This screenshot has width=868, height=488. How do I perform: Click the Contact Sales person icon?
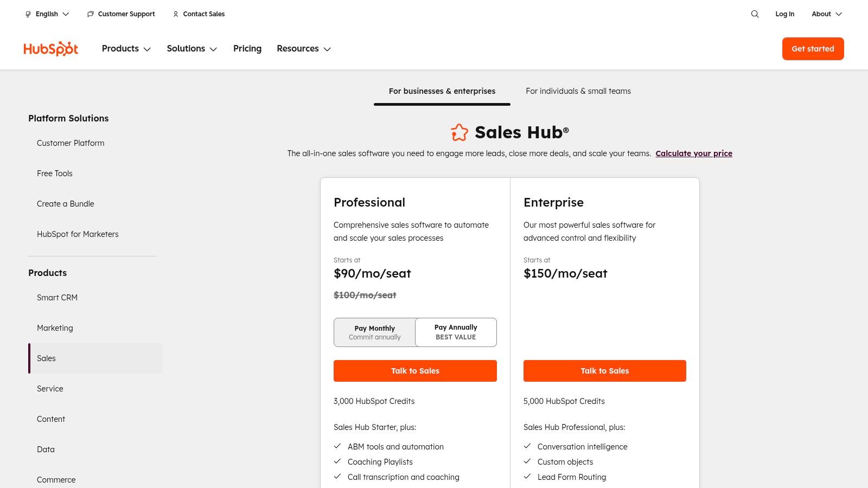tap(175, 14)
